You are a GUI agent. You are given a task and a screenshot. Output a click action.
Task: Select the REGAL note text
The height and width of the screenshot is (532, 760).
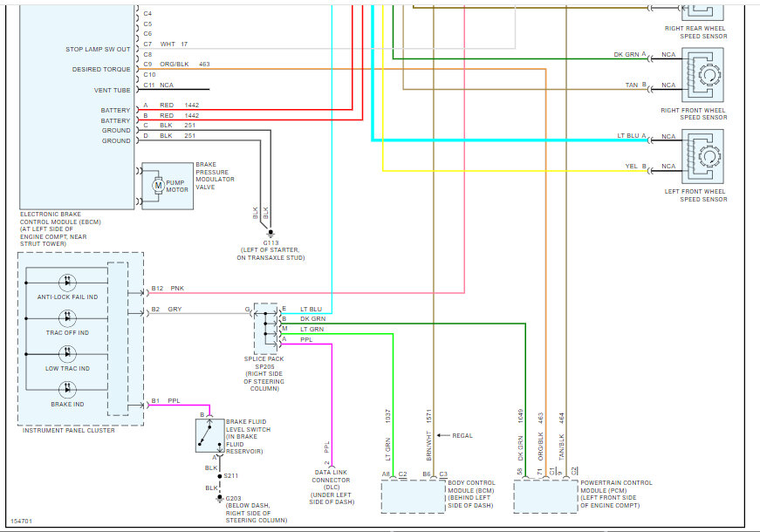pos(462,435)
